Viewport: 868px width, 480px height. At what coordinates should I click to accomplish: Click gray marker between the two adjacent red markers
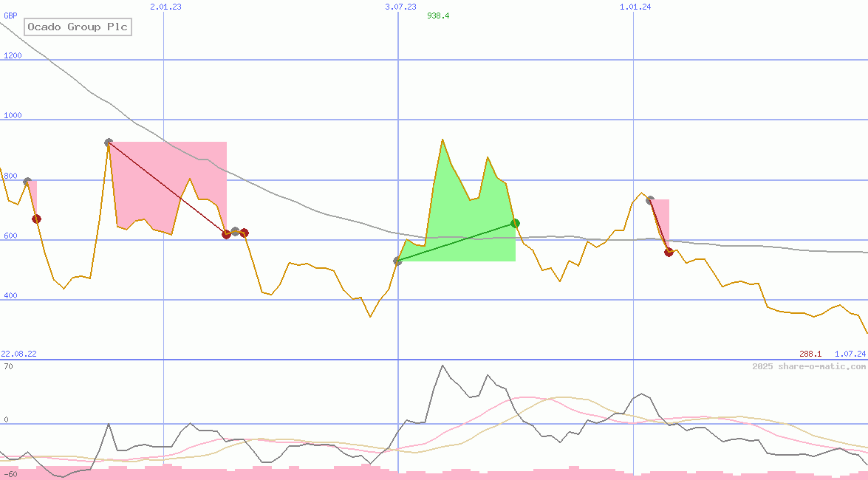[235, 231]
